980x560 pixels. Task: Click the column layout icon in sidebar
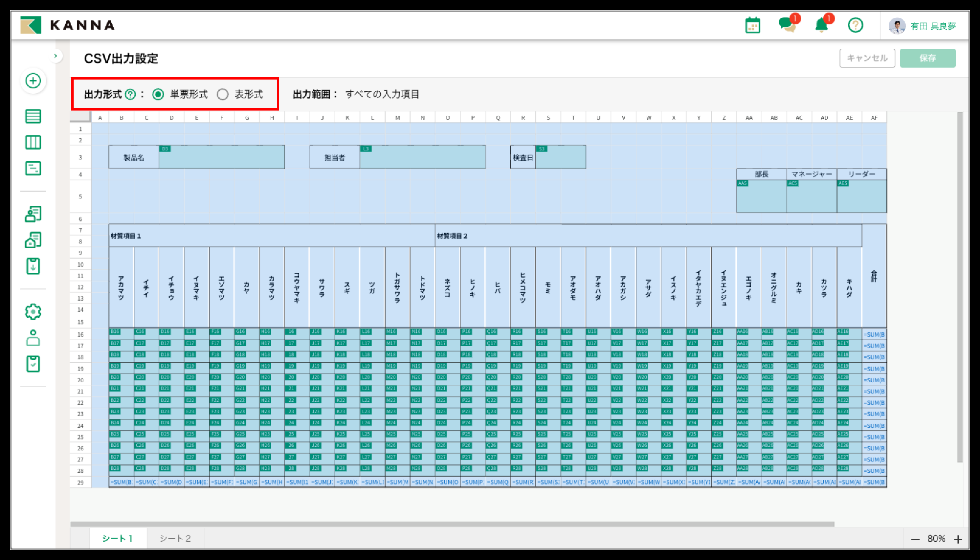pos(33,142)
